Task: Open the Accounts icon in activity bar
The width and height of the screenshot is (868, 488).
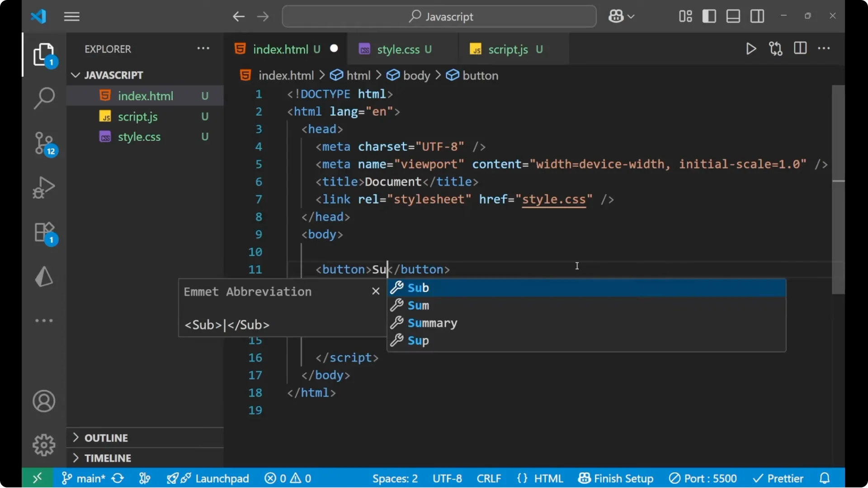Action: tap(44, 401)
